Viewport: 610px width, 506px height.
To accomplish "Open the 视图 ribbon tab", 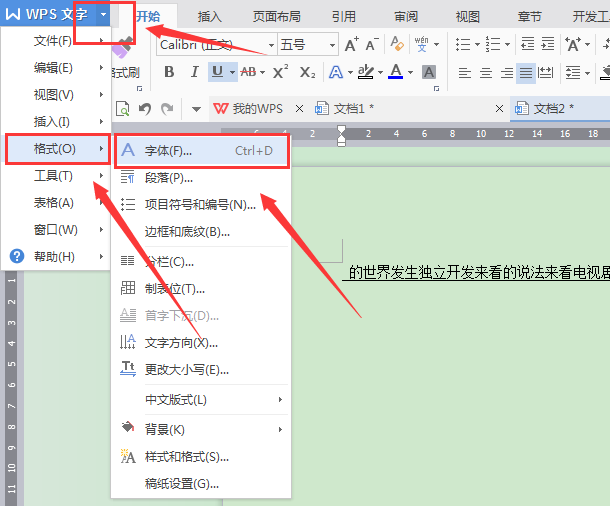I will click(x=468, y=17).
